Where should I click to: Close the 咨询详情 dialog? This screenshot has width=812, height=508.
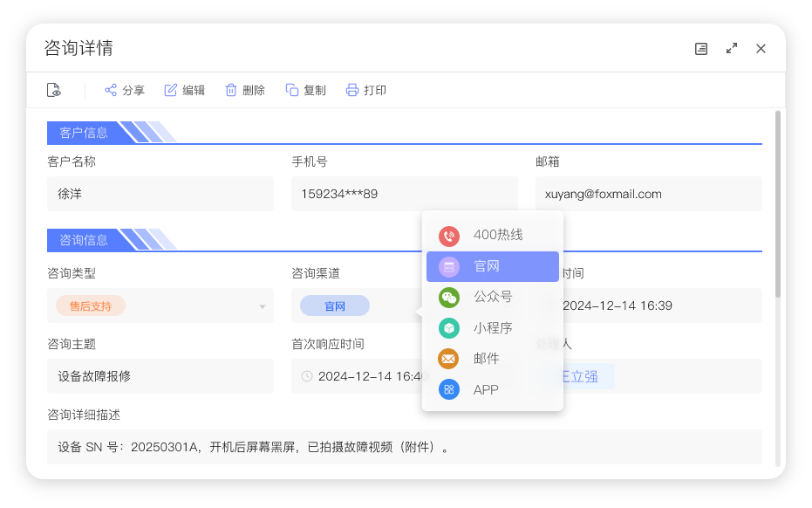[x=761, y=49]
